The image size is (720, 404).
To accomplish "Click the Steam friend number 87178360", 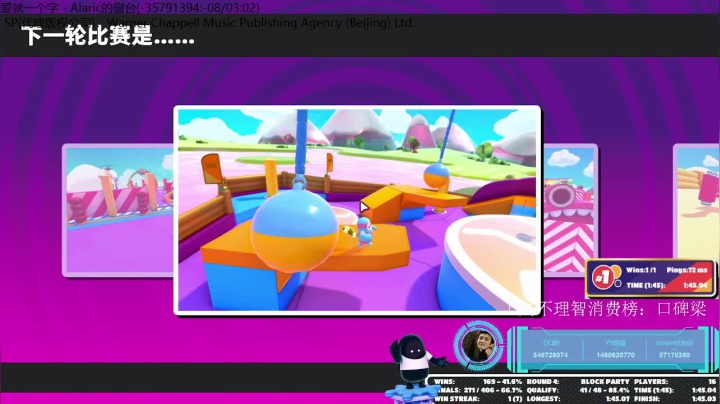I will click(x=674, y=355).
